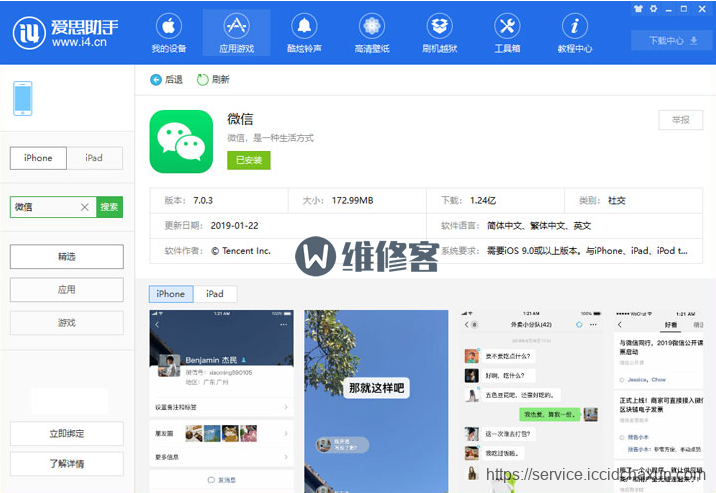Click version text 7.0.3
The width and height of the screenshot is (716, 493).
203,200
